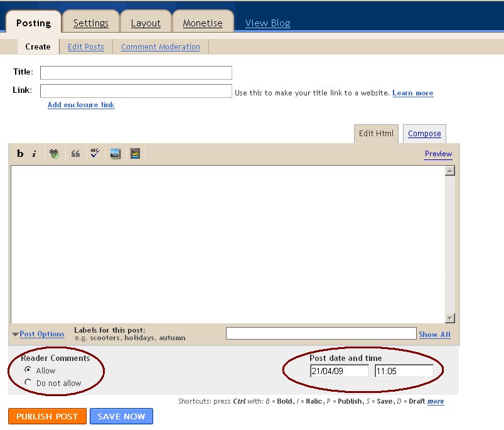Switch to the Compose editor tab
504x430 pixels.
pos(424,133)
